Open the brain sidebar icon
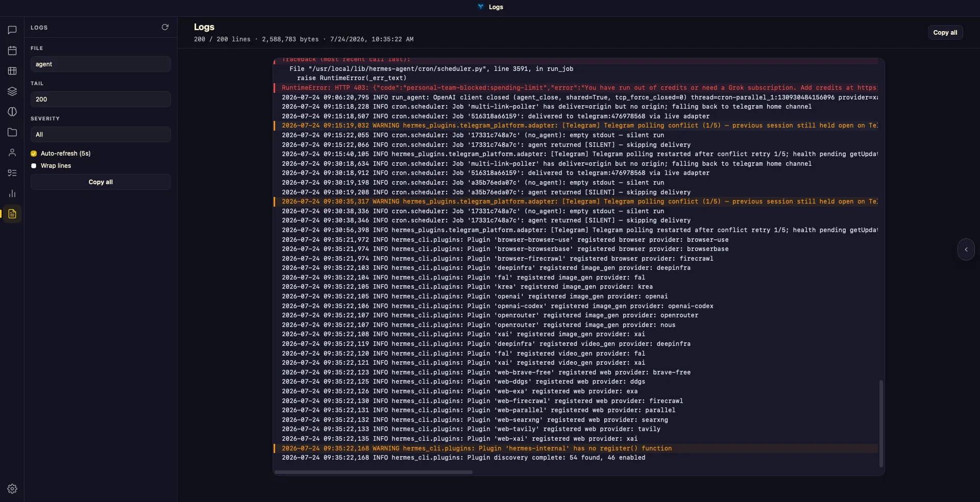The height and width of the screenshot is (502, 980). 12,112
